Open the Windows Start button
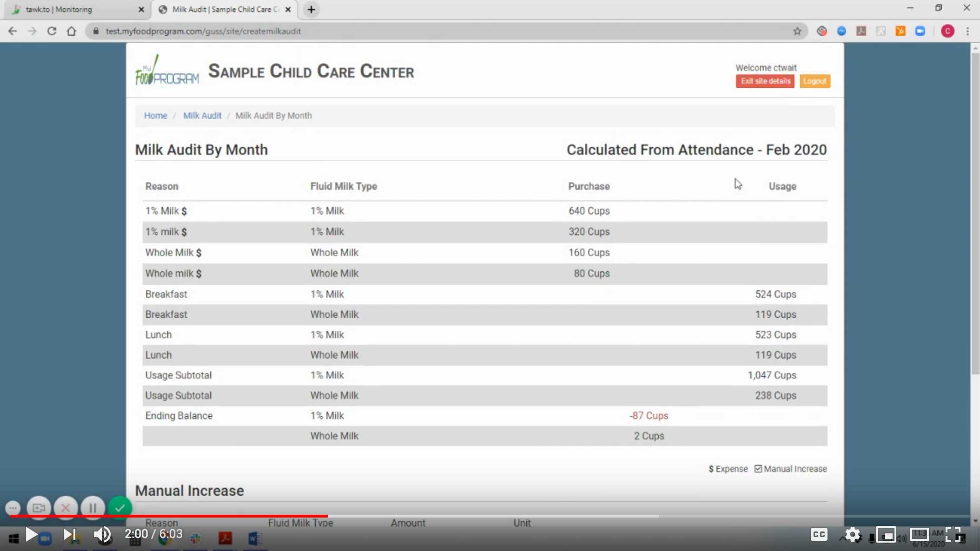This screenshot has width=980, height=551. click(x=13, y=539)
